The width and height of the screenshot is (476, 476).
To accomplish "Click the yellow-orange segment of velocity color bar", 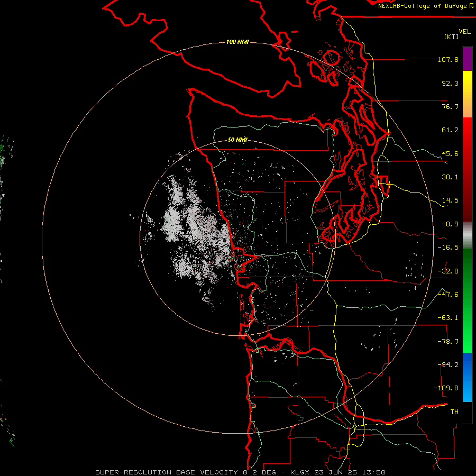I will [x=467, y=94].
